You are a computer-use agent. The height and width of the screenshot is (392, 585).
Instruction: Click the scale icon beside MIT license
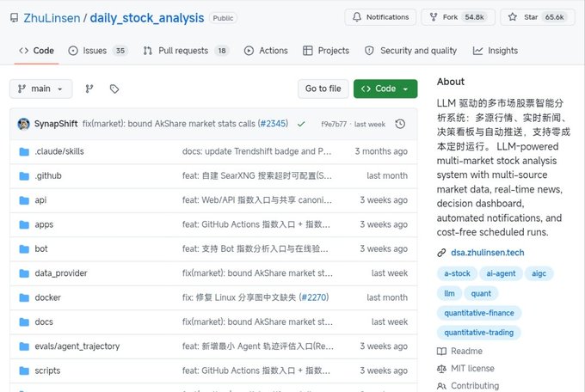(x=441, y=369)
